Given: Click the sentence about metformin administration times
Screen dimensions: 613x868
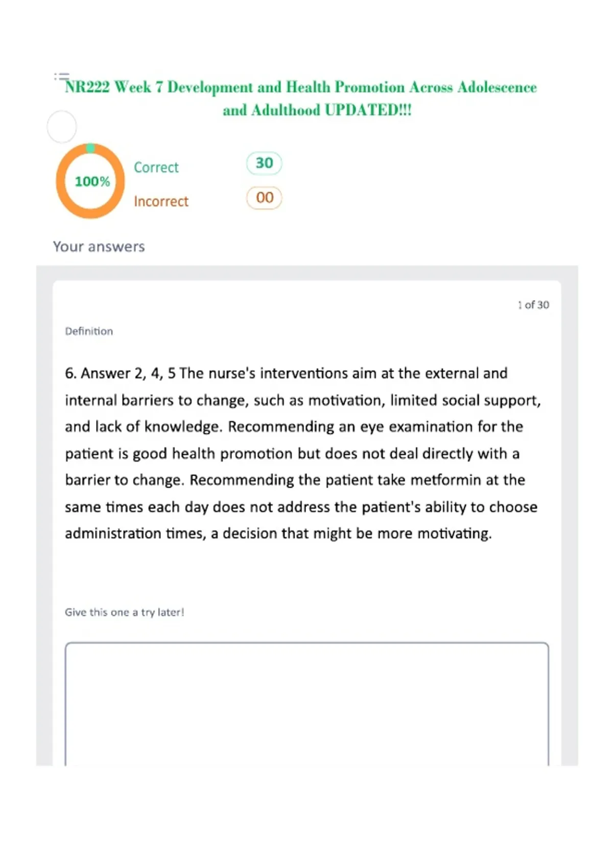Looking at the screenshot, I should (301, 507).
